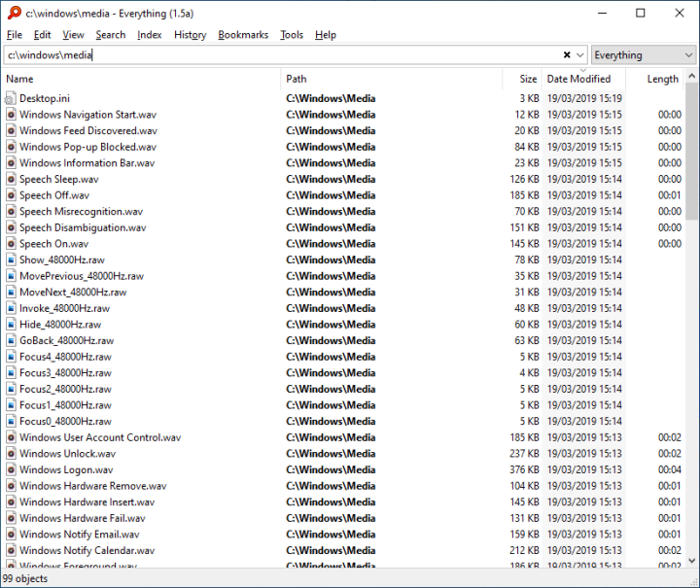Click the Windows Navigation Start.wav audio icon
This screenshot has height=588, width=700.
click(x=11, y=115)
